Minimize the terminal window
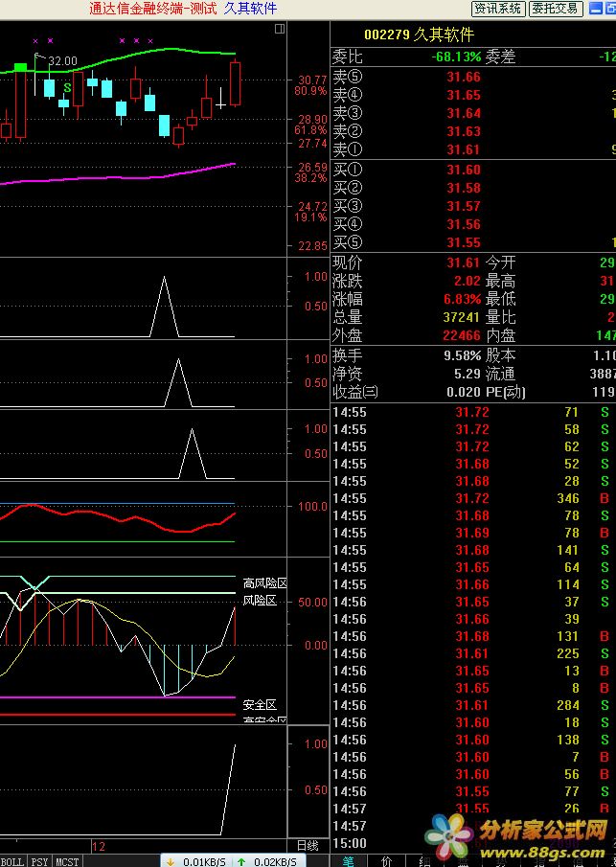This screenshot has height=867, width=616. click(x=596, y=9)
